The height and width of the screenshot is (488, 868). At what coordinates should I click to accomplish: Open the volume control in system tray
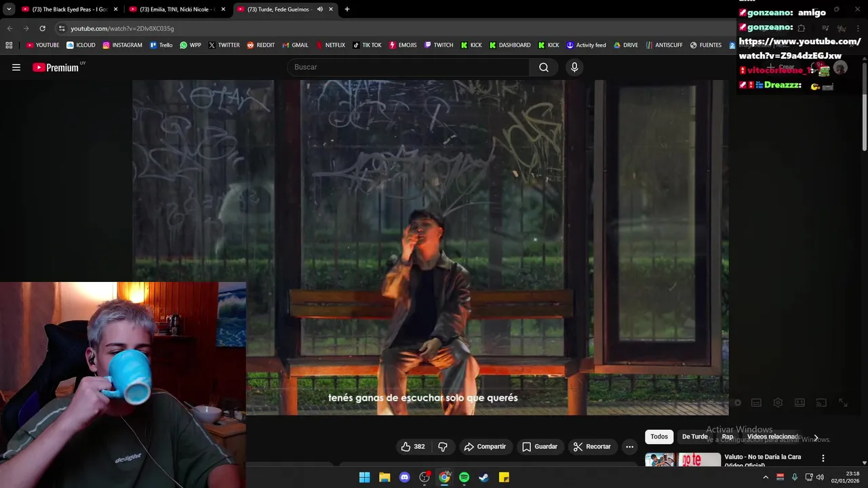(x=820, y=477)
